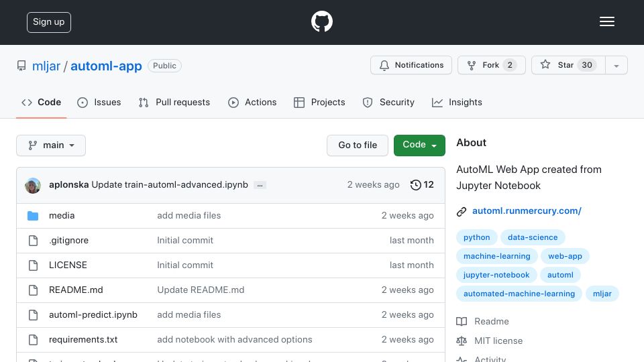Open .gitignore row's Initial commit message
Screen dimensions: 644x362
[x=185, y=240]
